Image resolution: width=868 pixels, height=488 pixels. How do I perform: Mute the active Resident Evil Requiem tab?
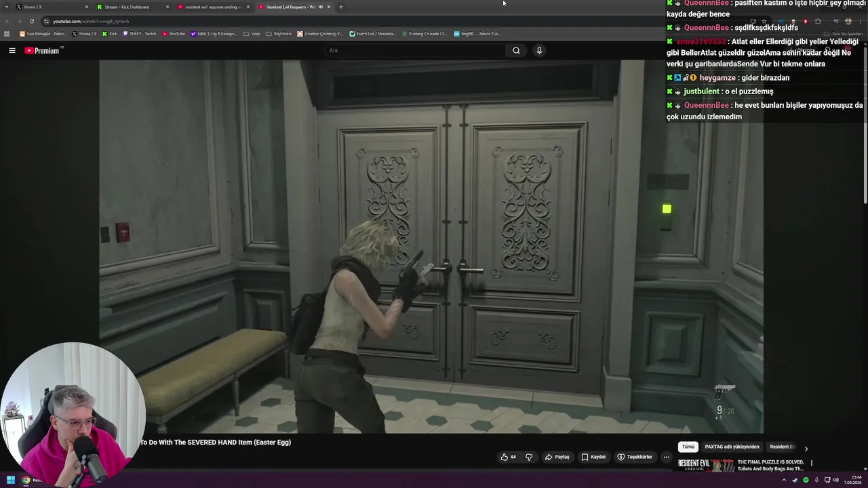coord(321,7)
